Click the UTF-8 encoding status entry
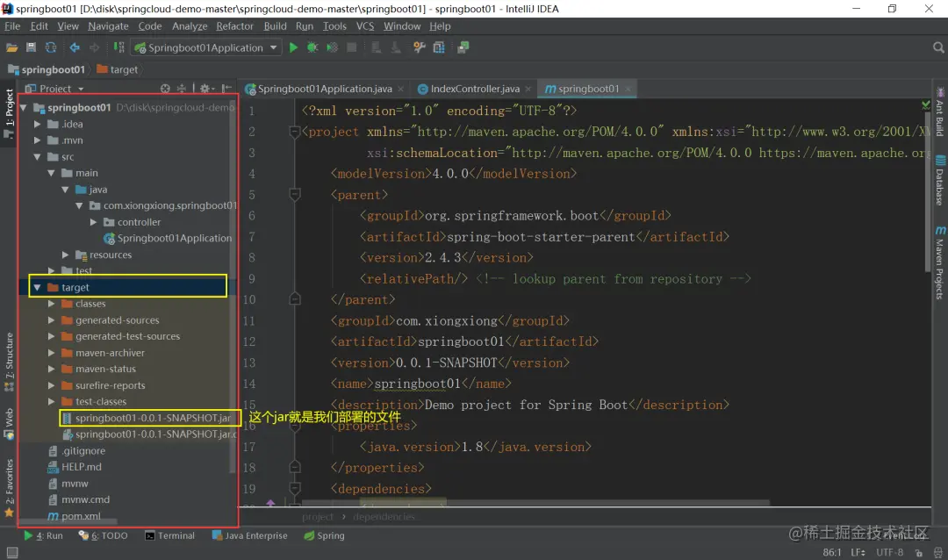The height and width of the screenshot is (560, 948). 889,553
